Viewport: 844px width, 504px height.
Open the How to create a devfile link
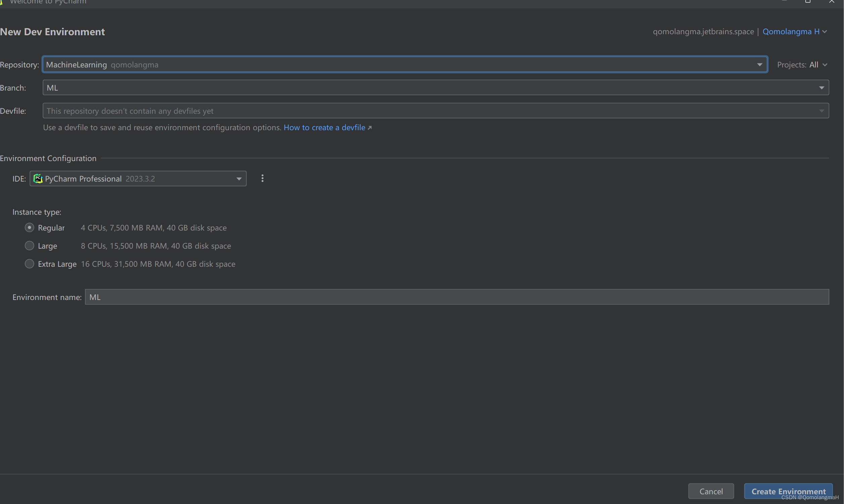coord(324,128)
